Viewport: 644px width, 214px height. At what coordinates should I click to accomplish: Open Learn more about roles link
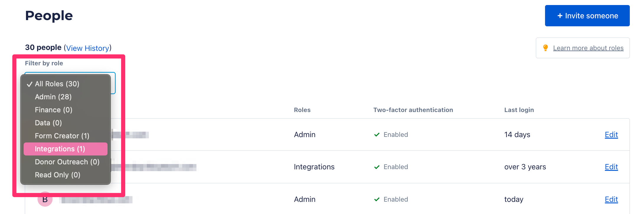pos(588,48)
